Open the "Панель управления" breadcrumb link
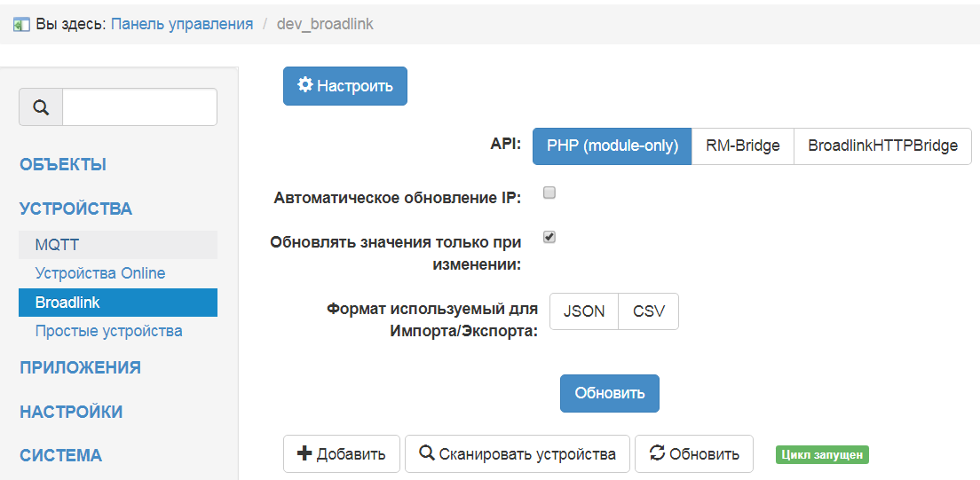 coord(182,24)
